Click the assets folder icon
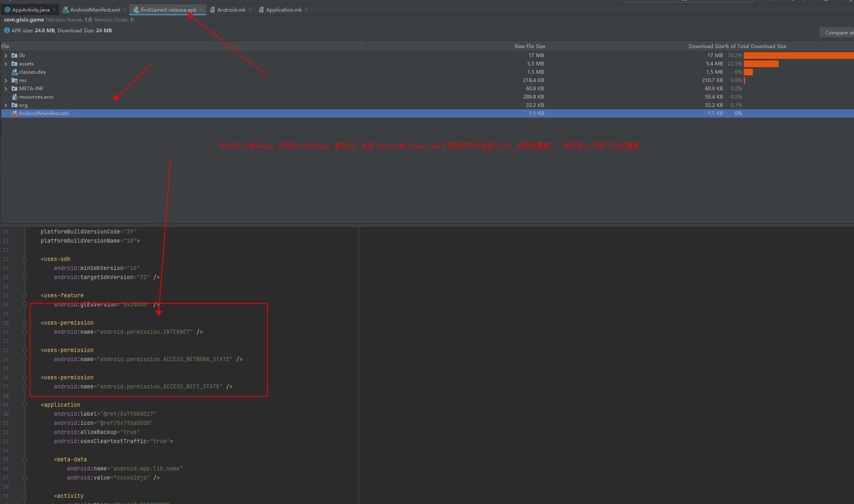This screenshot has height=504, width=854. pyautogui.click(x=14, y=64)
